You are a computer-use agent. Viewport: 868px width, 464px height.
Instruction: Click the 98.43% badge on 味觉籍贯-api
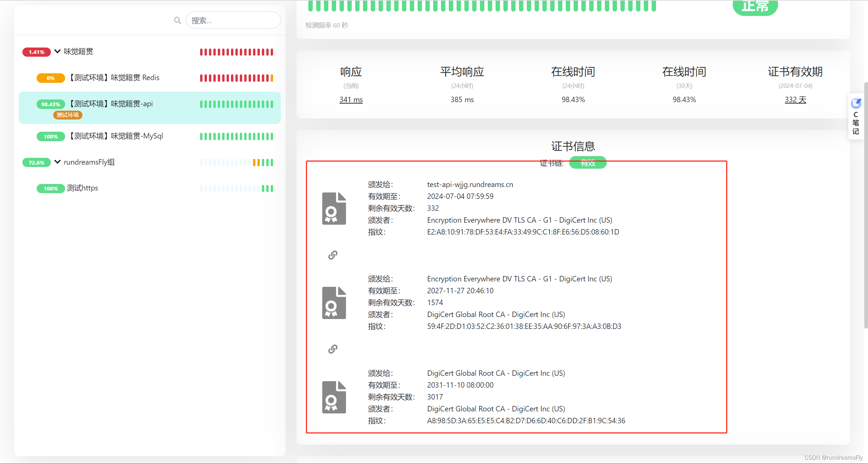(51, 104)
